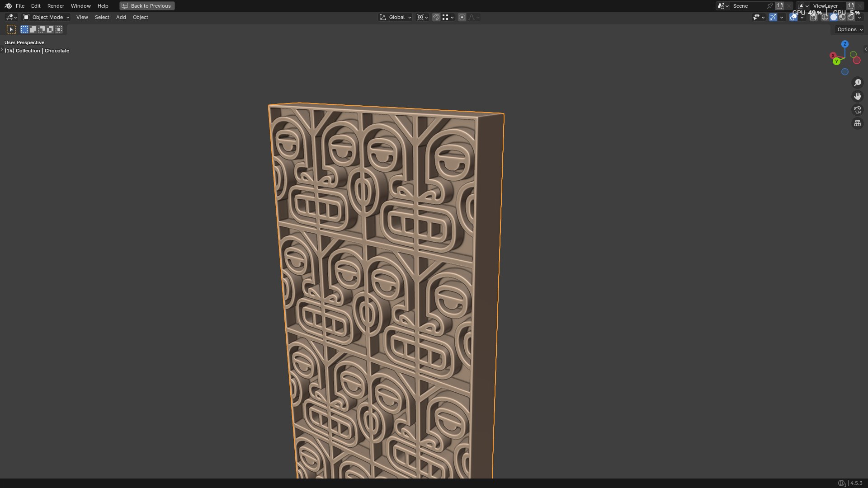Screen dimensions: 868x488
Task: Choose the Extend Selection mode
Action: pos(33,29)
